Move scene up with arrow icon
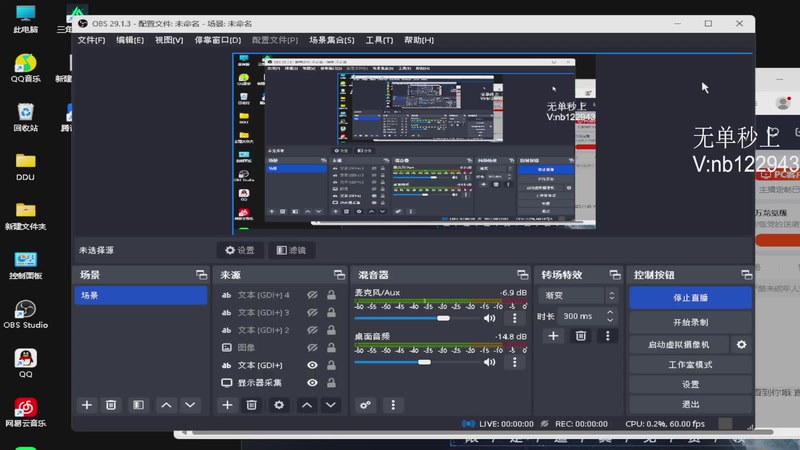Viewport: 800px width, 450px height. tap(166, 405)
